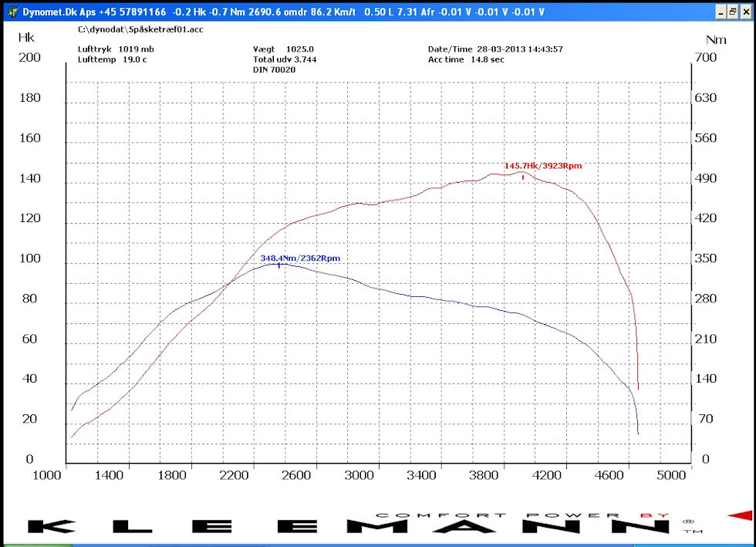
Task: Click the 3000 rpm axis label
Action: [357, 475]
